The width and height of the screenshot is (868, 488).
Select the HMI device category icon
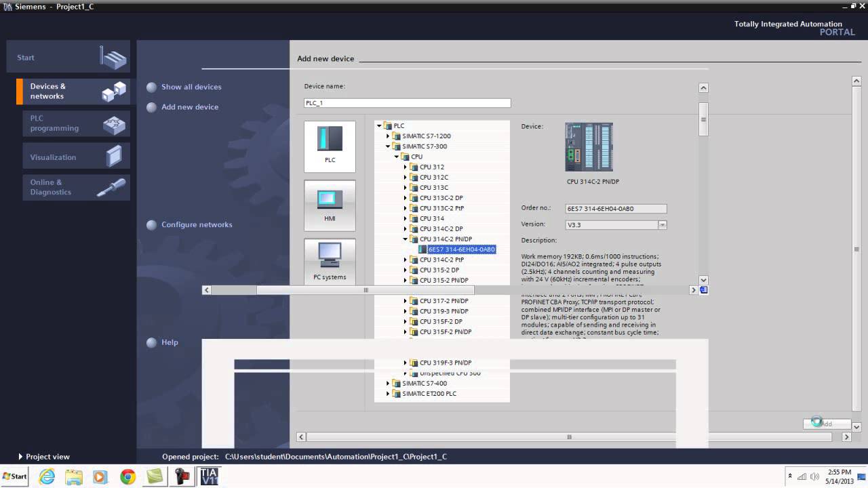tap(330, 205)
